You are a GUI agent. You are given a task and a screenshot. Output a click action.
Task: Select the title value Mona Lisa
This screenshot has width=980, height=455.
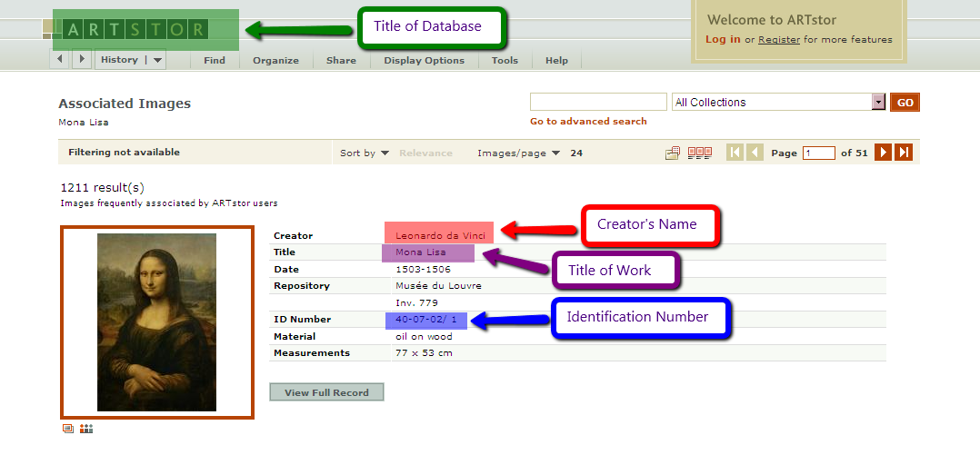pos(421,252)
